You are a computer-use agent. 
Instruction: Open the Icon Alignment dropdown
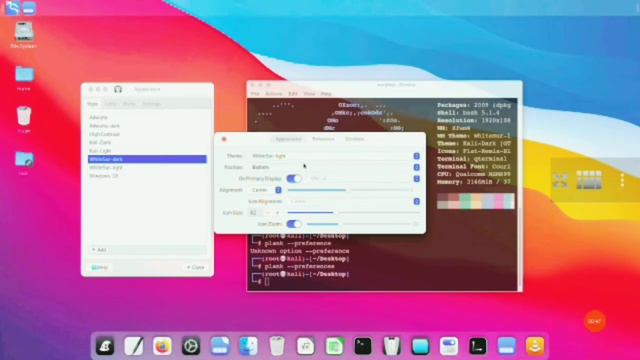pos(354,201)
